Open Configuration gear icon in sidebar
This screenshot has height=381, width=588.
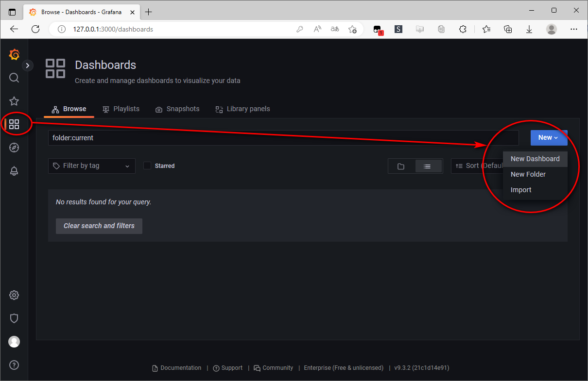(14, 295)
